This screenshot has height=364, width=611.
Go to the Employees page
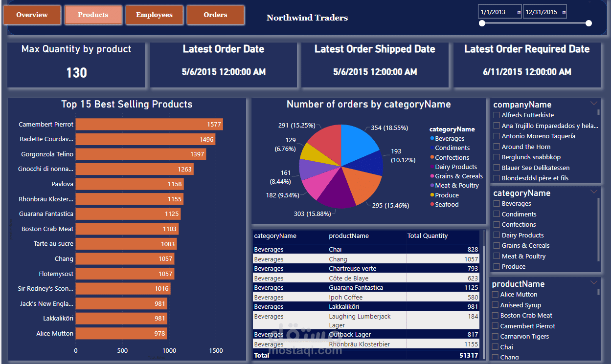click(154, 15)
